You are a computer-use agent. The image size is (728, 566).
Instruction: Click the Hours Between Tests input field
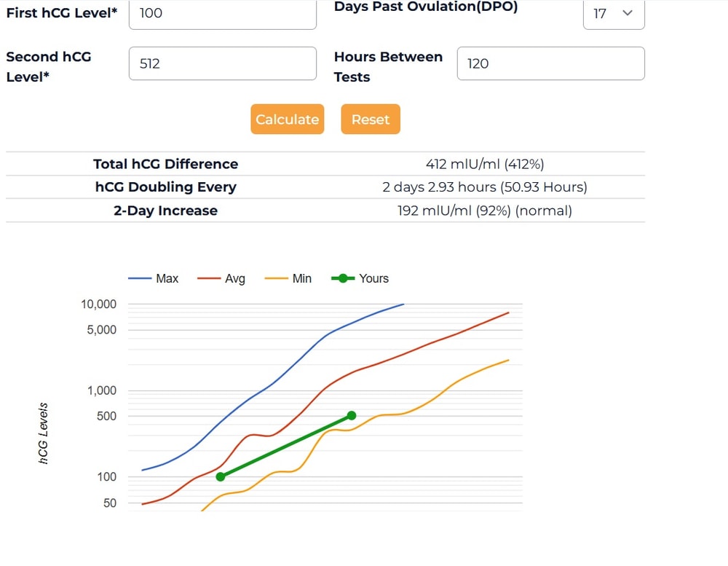(x=550, y=63)
